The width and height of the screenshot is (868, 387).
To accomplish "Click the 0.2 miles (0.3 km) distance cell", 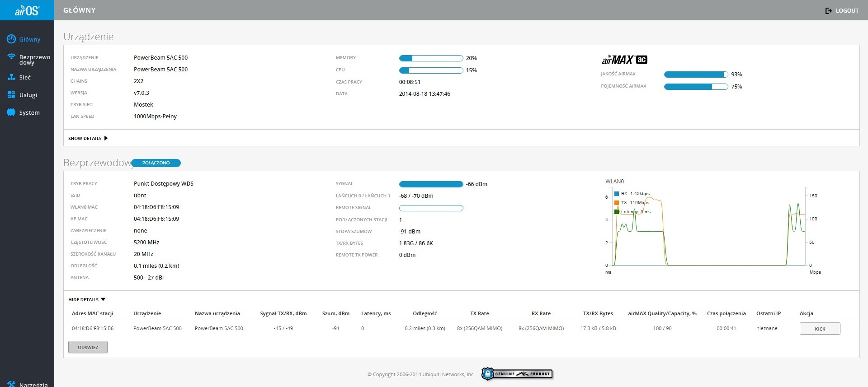I will coord(425,328).
